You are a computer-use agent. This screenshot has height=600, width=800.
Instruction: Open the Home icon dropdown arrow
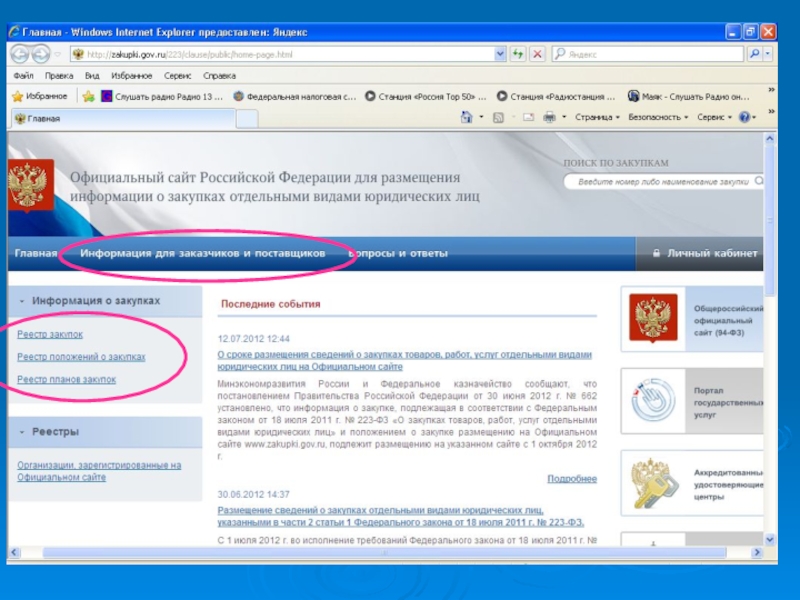481,117
